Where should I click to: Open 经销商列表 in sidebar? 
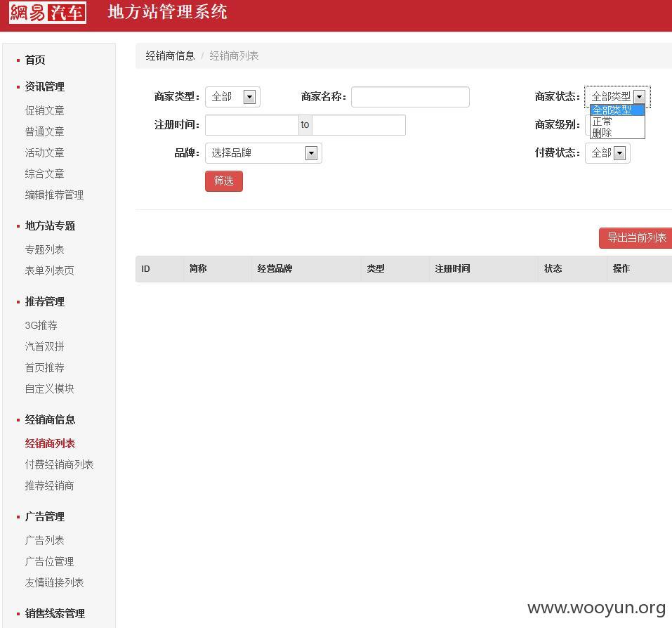click(50, 444)
